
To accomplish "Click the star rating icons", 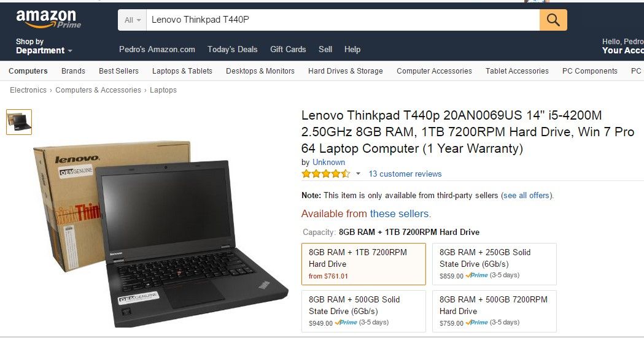I will (x=326, y=174).
